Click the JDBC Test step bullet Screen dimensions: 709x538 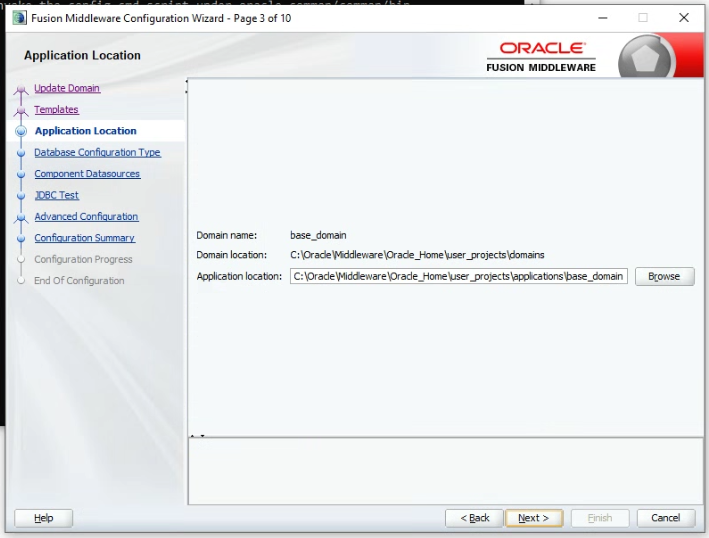(21, 196)
